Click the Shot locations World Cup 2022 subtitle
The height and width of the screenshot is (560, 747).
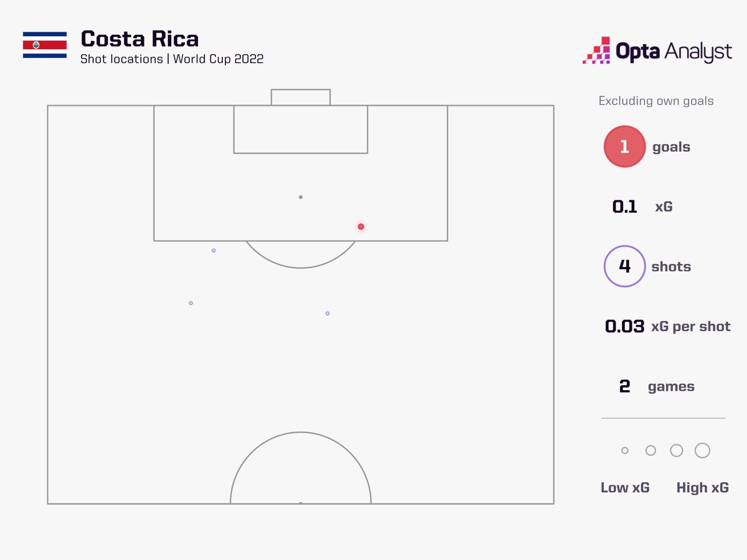pyautogui.click(x=172, y=59)
